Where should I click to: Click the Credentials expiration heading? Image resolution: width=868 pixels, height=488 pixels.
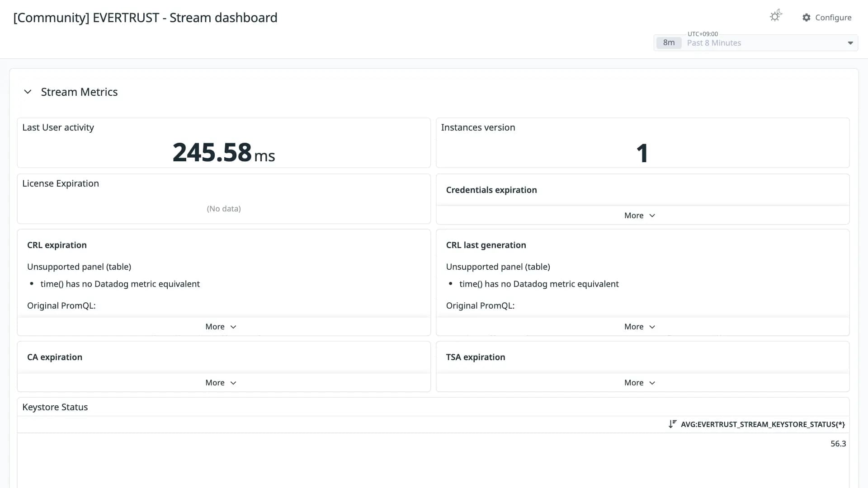[491, 190]
